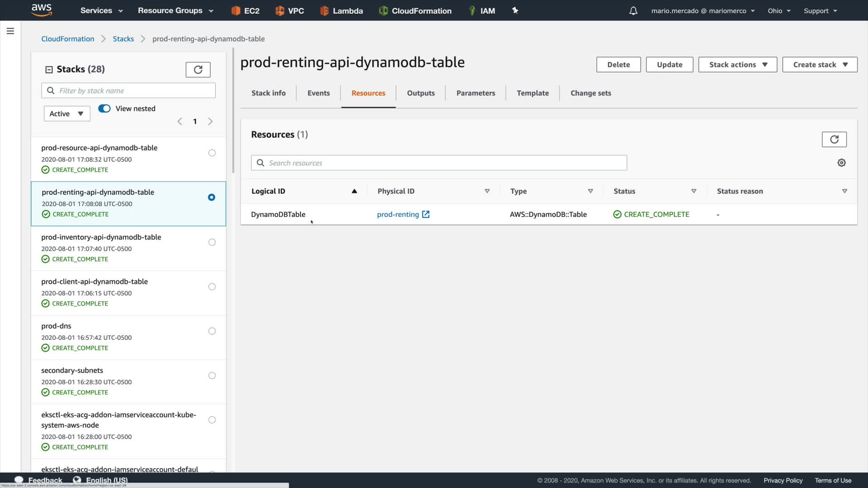The image size is (868, 488).
Task: Open resource table settings gear
Action: [841, 163]
